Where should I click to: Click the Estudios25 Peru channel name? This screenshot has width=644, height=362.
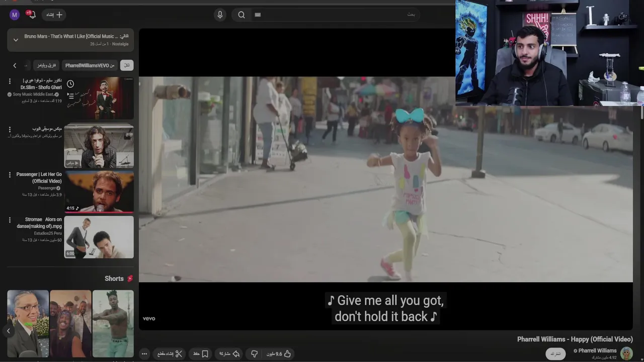click(x=48, y=233)
